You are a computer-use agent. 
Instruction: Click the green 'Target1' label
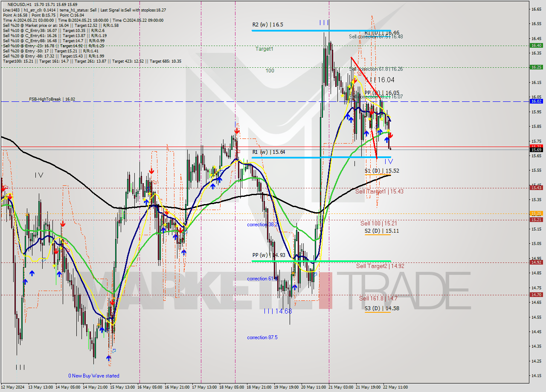(264, 49)
